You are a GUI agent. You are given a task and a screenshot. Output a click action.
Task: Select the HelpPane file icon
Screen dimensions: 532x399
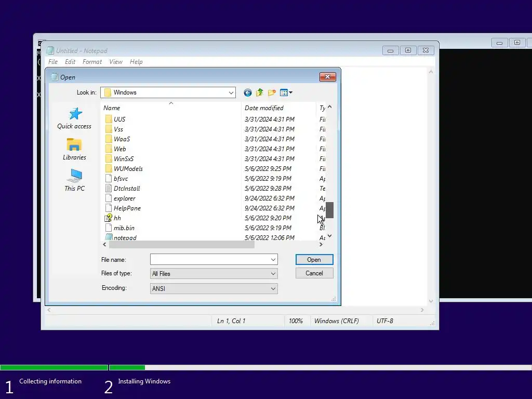[x=109, y=208]
